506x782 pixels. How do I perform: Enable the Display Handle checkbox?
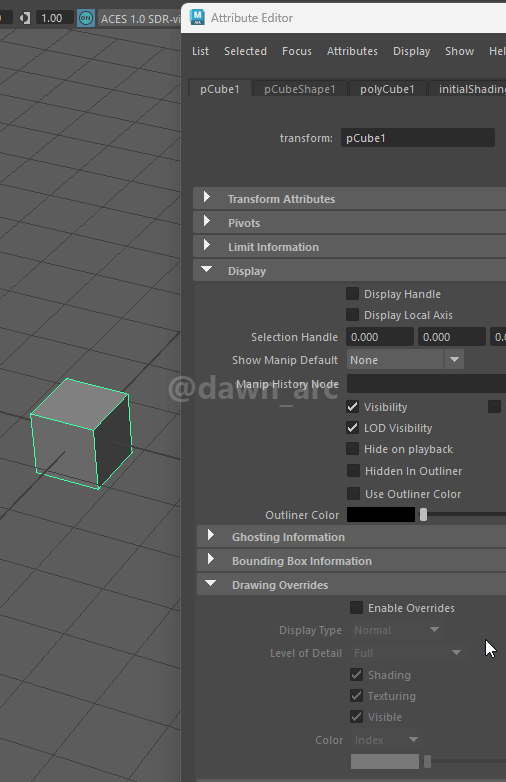[352, 294]
